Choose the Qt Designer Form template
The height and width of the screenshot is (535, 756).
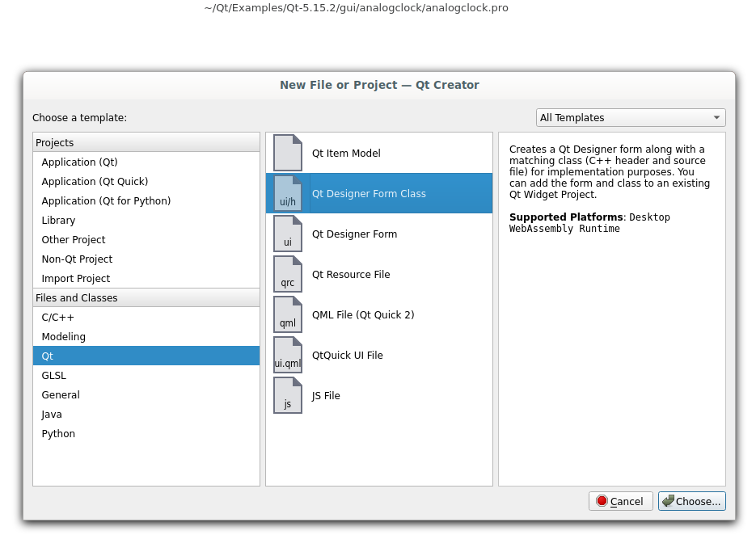(379, 234)
